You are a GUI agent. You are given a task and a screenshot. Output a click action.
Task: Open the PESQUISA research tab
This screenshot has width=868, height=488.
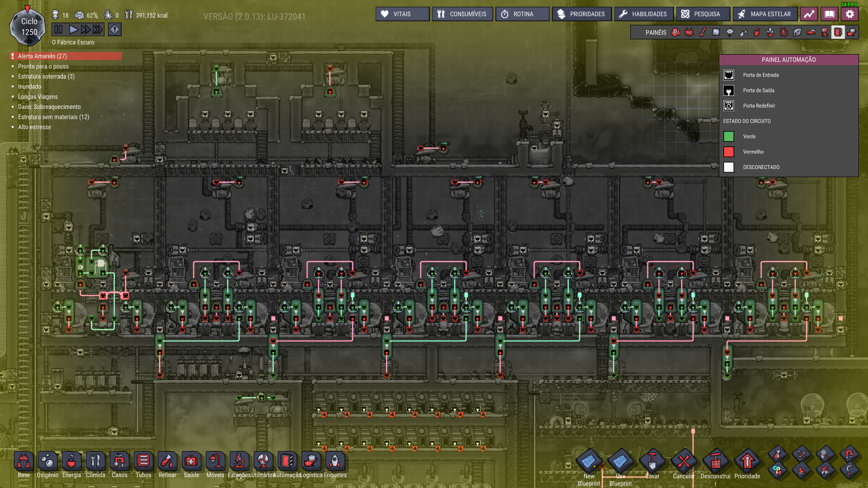(702, 14)
